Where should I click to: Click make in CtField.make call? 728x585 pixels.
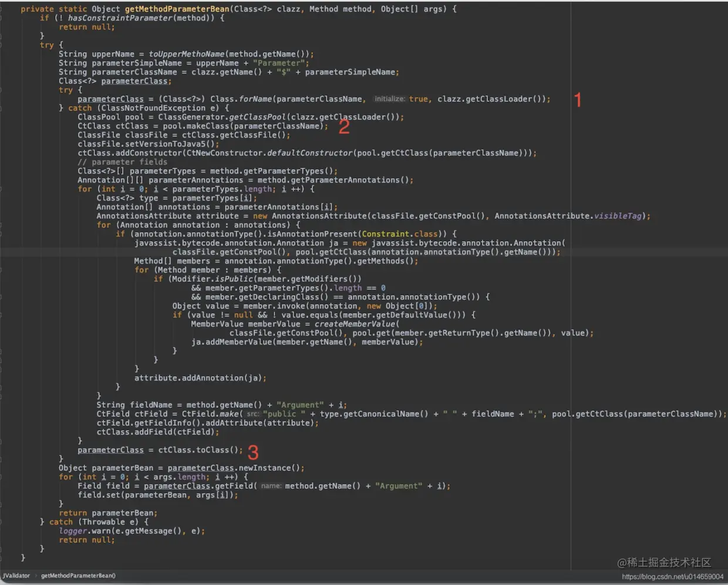pyautogui.click(x=229, y=414)
